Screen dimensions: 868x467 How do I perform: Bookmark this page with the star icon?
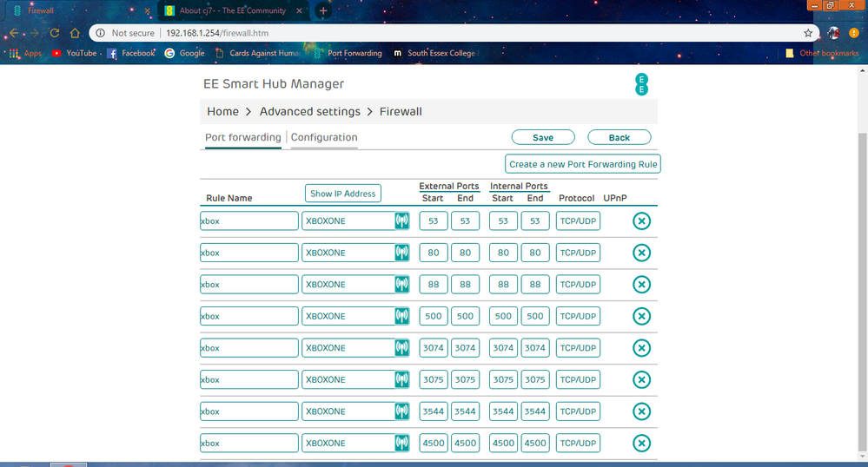click(x=808, y=33)
